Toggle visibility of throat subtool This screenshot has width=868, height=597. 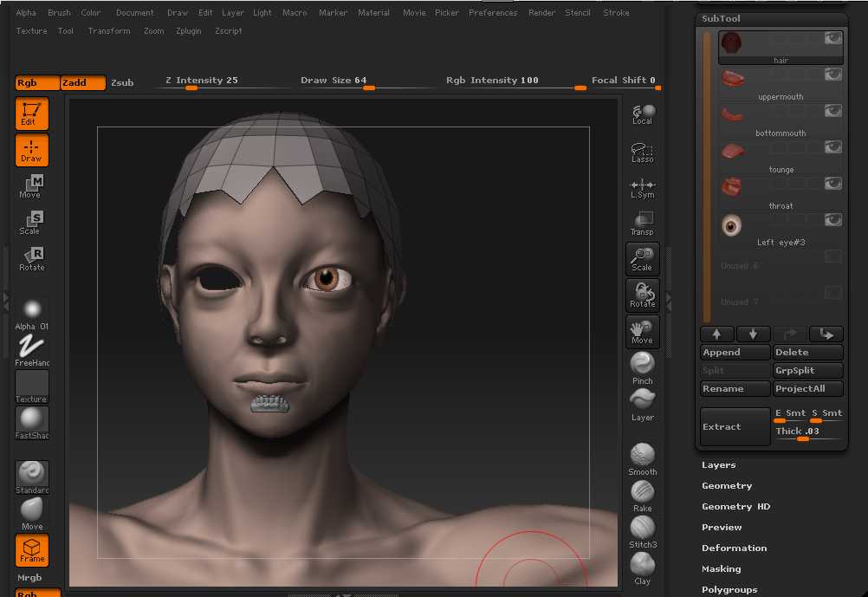point(832,184)
